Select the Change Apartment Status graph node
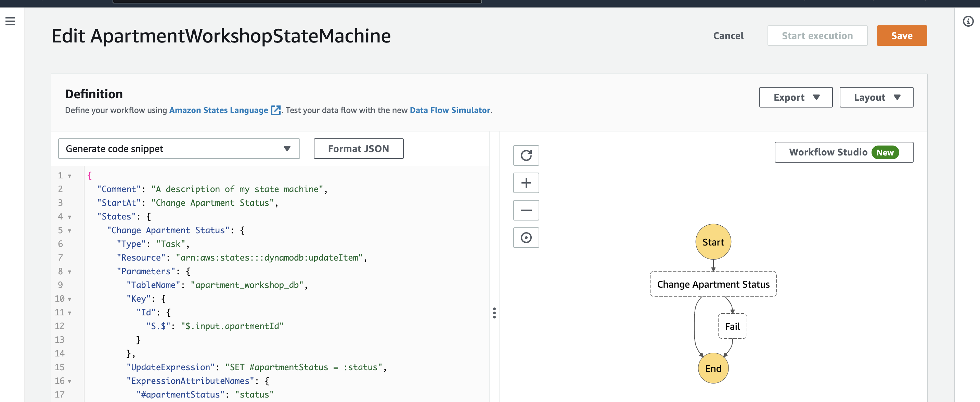The height and width of the screenshot is (402, 980). click(x=713, y=284)
